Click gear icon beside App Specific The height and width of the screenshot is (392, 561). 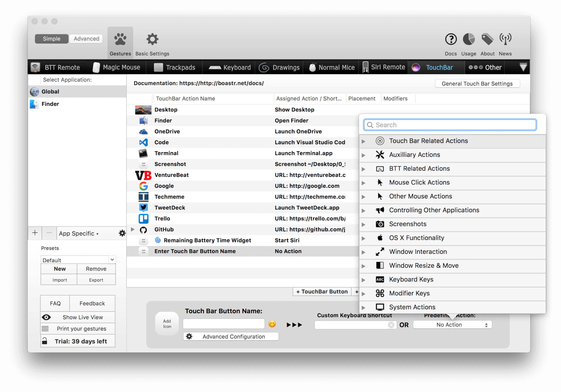click(x=122, y=233)
